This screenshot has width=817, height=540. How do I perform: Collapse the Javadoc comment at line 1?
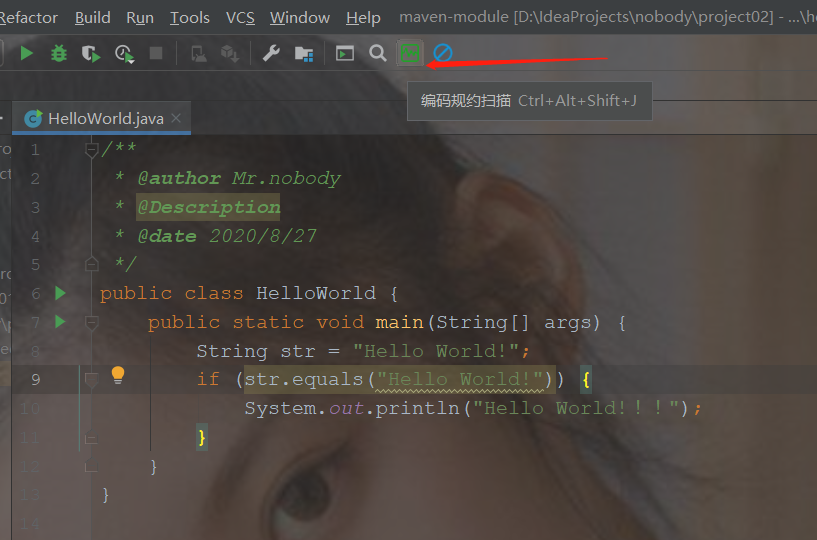pos(92,150)
